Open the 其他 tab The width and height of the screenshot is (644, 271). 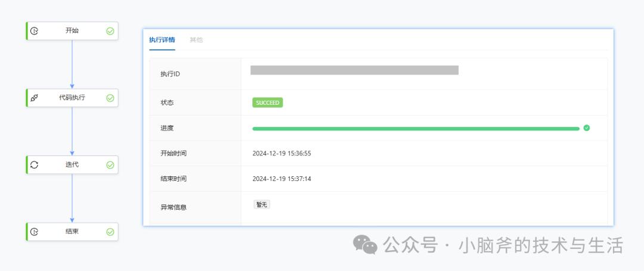tap(196, 40)
